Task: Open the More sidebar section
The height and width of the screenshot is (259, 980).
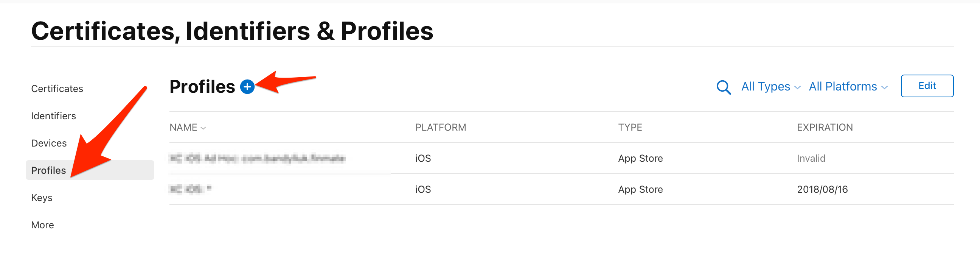Action: coord(43,225)
